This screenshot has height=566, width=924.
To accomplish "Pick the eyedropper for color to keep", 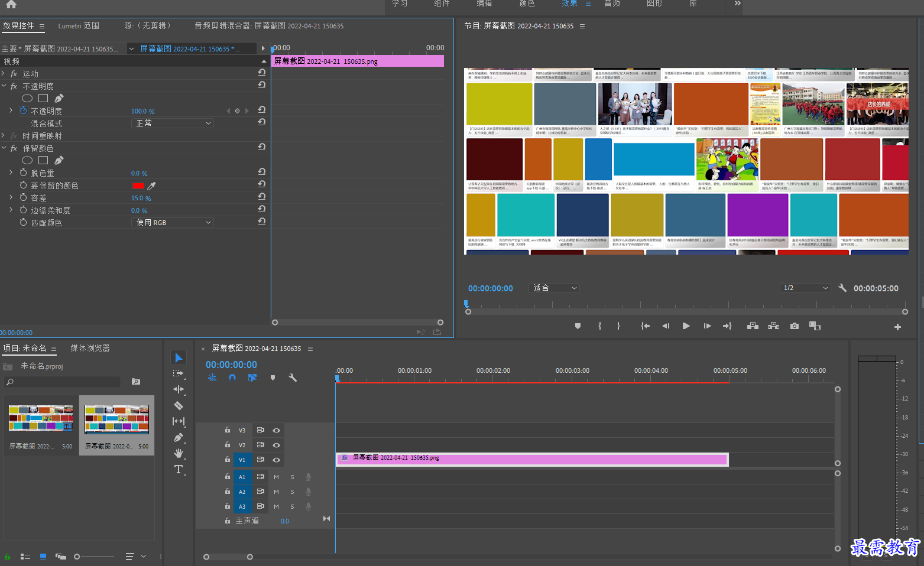I will (152, 186).
